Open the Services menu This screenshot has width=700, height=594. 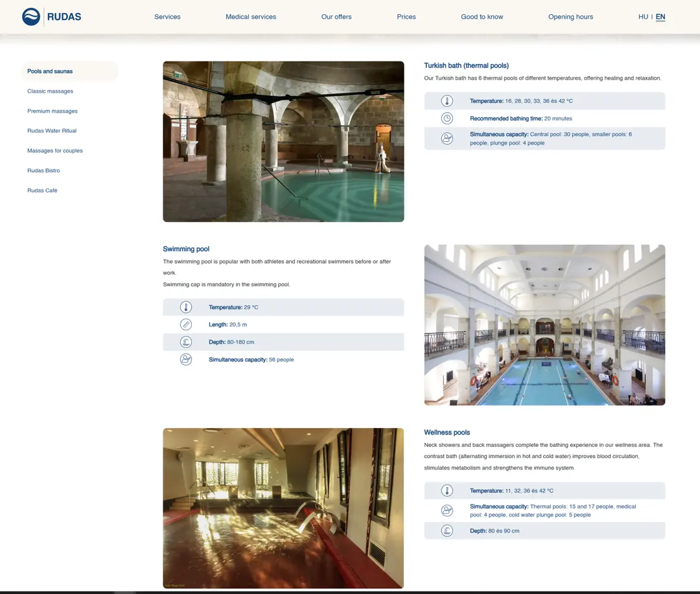[x=167, y=17]
